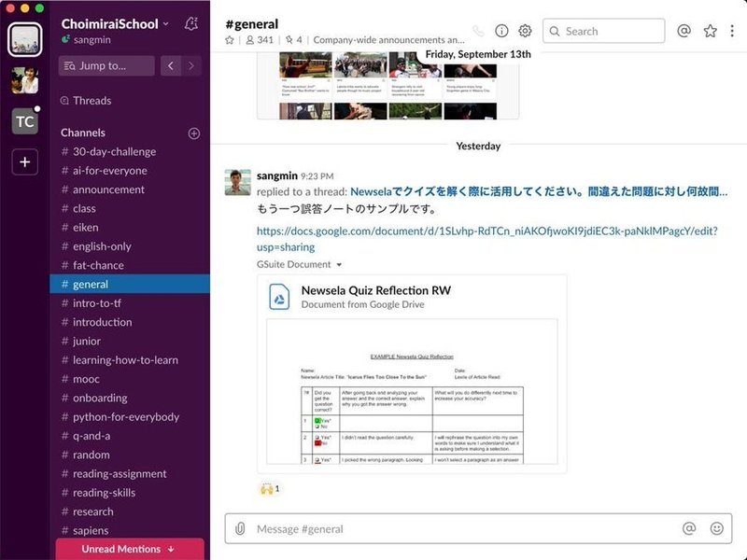Attach a file with paperclip
This screenshot has width=747, height=560.
pos(240,528)
